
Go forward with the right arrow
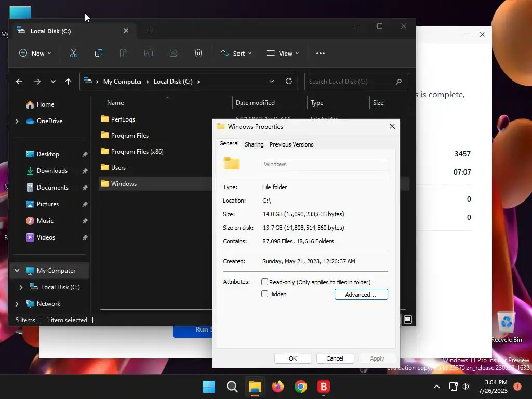pyautogui.click(x=37, y=82)
